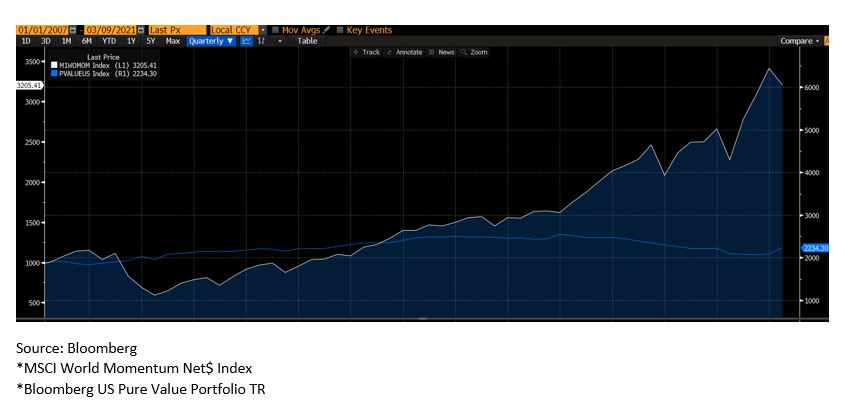
Task: Select 5Y time range
Action: tap(151, 41)
